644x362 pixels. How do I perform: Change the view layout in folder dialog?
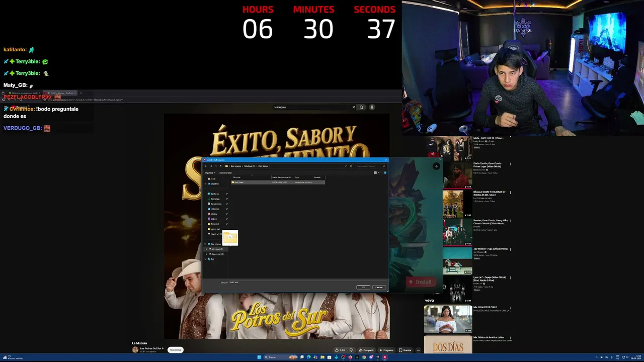(x=375, y=172)
